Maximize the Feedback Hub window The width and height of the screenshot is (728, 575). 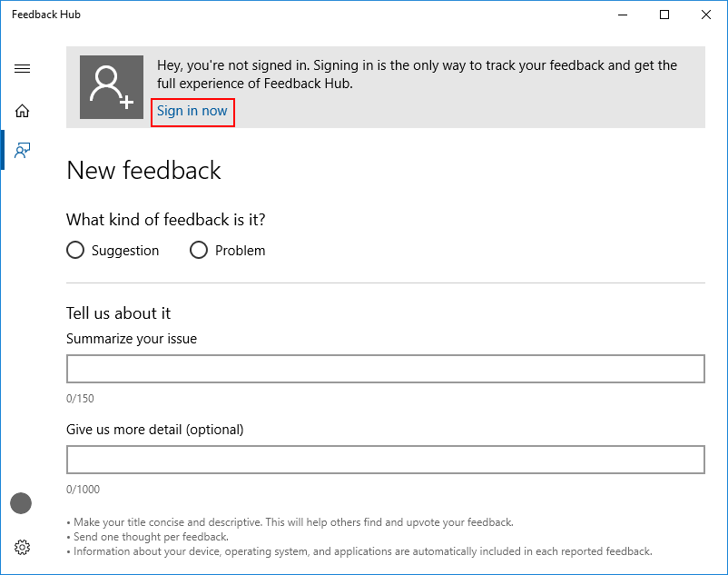[x=664, y=15]
